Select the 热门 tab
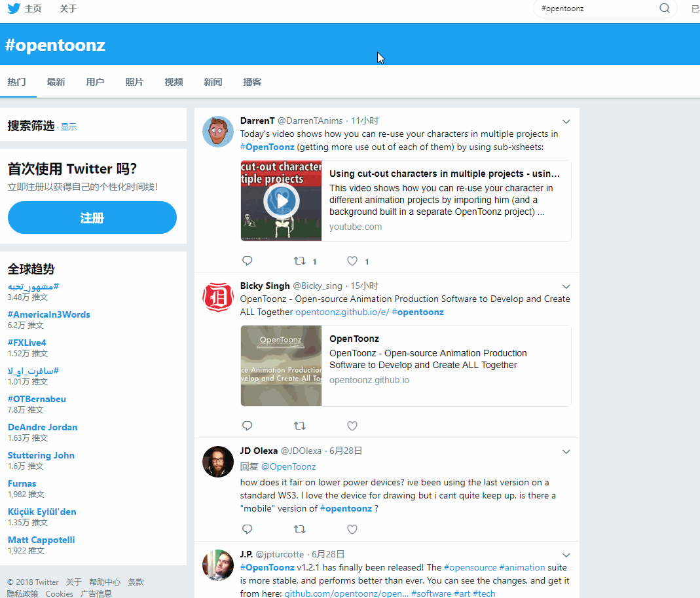 tap(17, 82)
